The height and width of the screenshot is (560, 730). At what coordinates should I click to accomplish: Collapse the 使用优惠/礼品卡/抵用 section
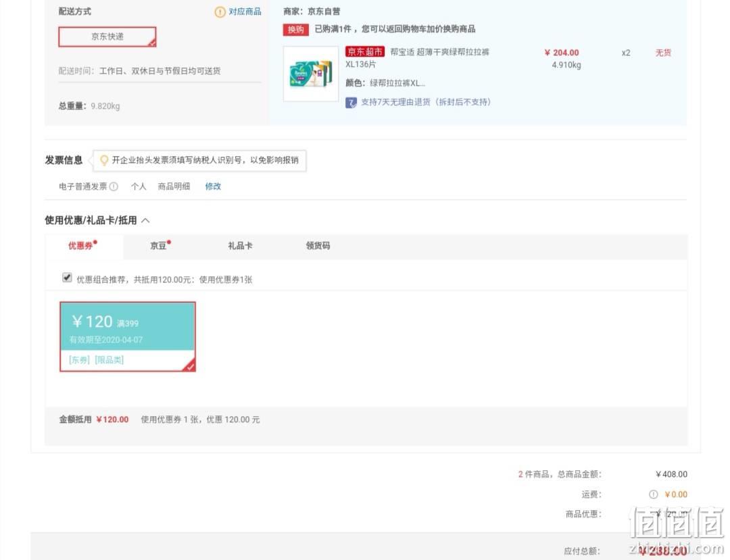145,220
